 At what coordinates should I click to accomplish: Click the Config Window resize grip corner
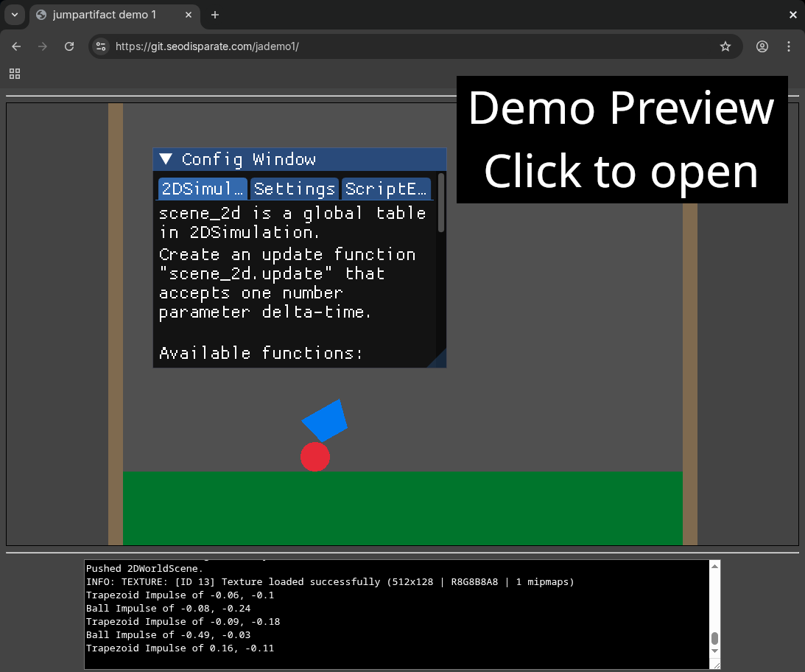[439, 360]
